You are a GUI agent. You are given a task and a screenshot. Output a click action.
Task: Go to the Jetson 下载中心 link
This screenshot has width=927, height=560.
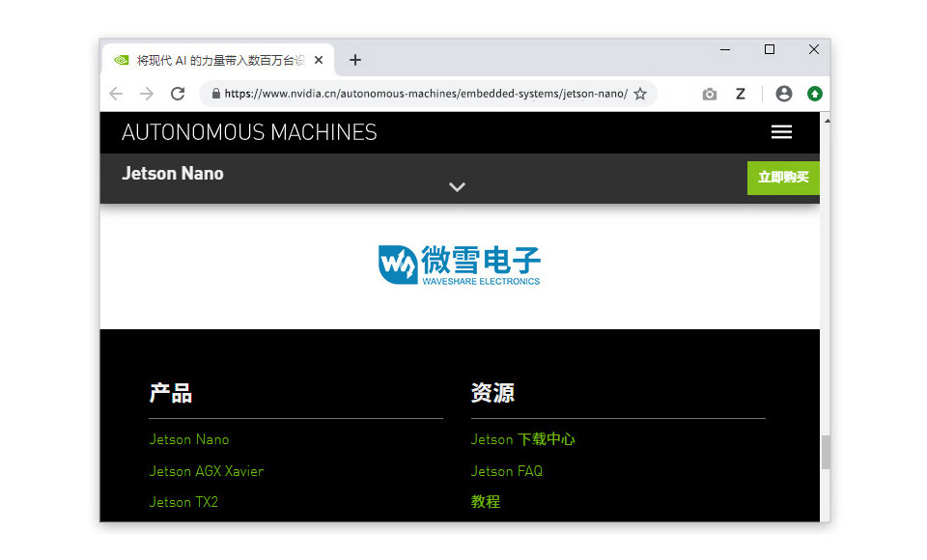(x=522, y=439)
